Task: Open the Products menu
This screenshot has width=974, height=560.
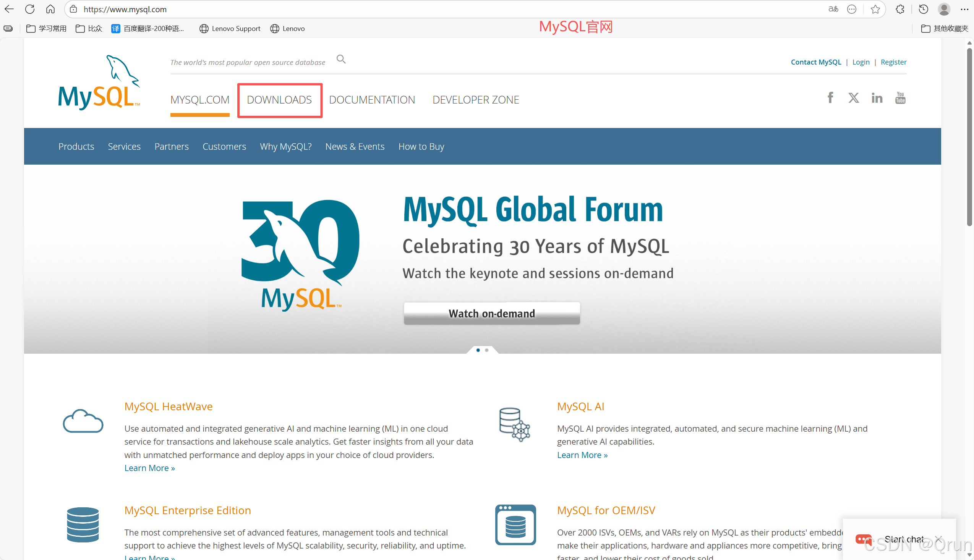Action: coord(76,146)
